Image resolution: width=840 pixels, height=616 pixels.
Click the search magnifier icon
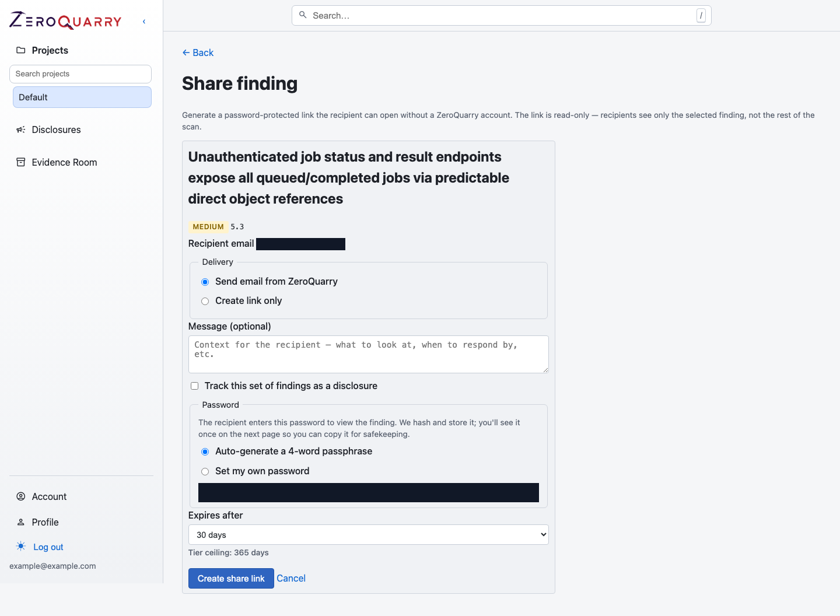[303, 15]
